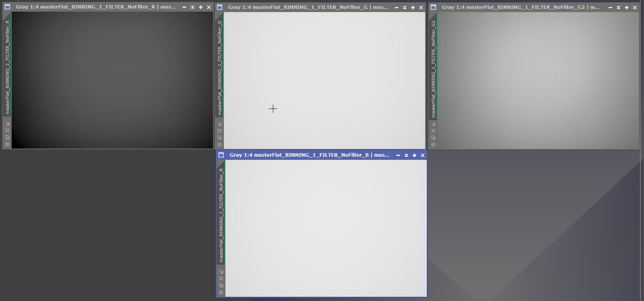Click overlapping squares icon in NoFilter_B window
Image resolution: width=644 pixels, height=301 pixels.
point(221,285)
